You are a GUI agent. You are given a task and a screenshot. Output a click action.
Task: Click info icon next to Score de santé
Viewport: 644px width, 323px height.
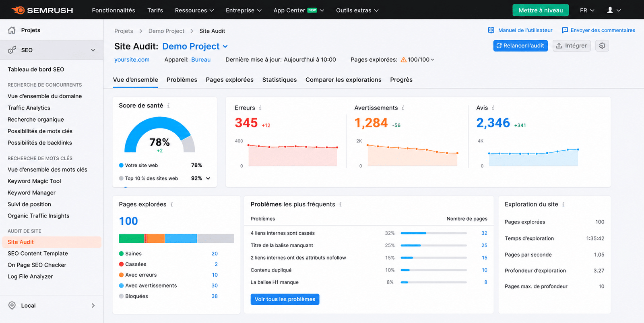click(x=168, y=106)
